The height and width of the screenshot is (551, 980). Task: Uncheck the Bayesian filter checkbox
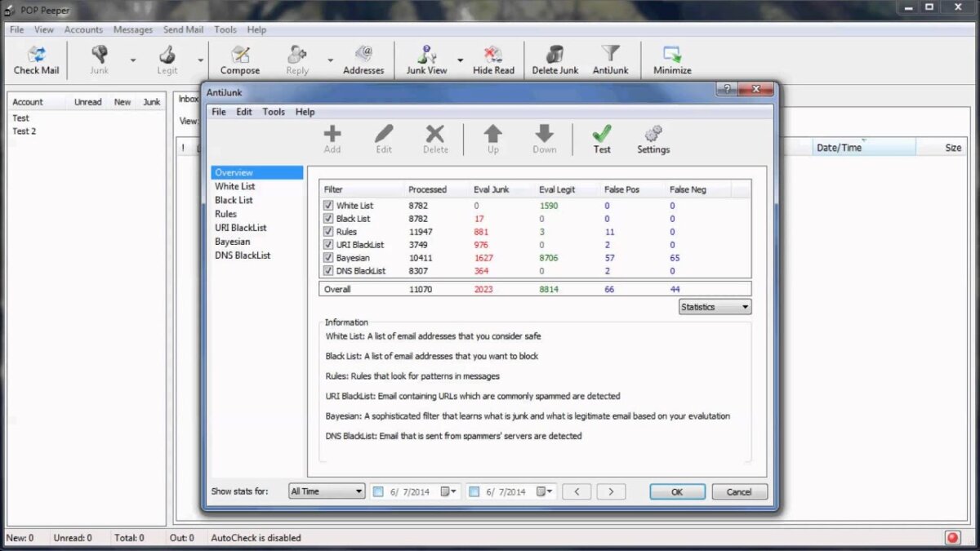[x=328, y=258]
